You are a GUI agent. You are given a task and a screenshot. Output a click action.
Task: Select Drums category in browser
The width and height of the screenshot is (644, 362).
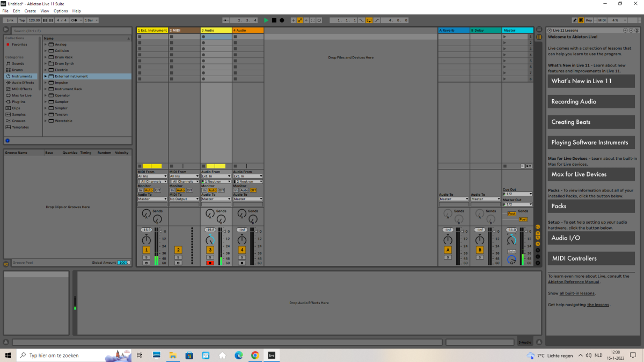(18, 70)
